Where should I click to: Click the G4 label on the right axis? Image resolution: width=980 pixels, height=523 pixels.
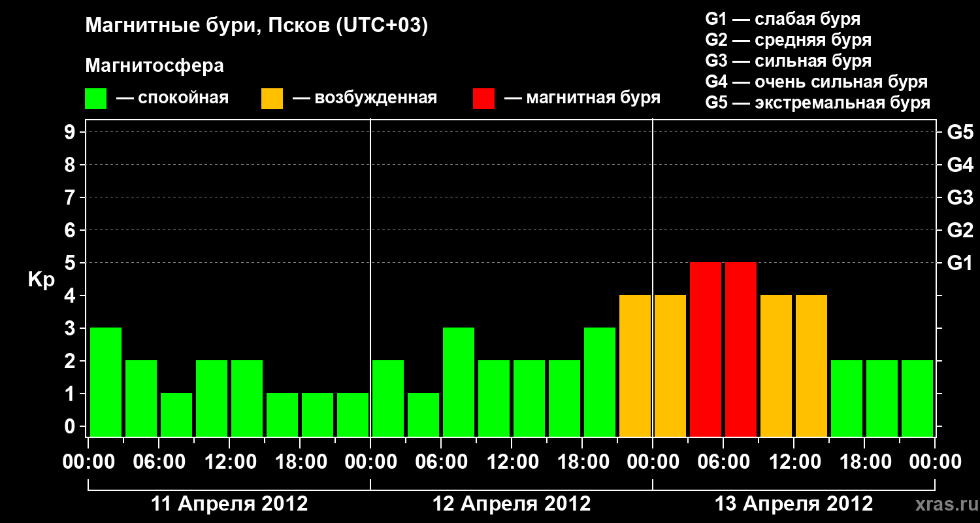coord(960,165)
